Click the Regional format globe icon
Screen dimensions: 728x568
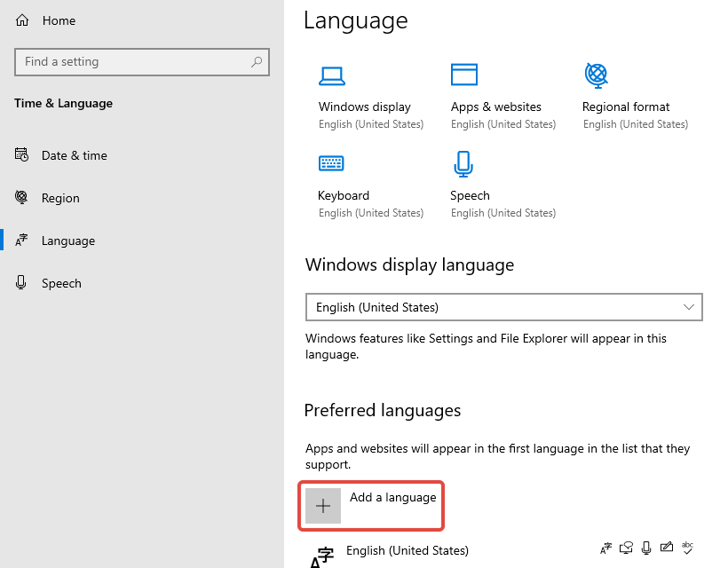596,75
